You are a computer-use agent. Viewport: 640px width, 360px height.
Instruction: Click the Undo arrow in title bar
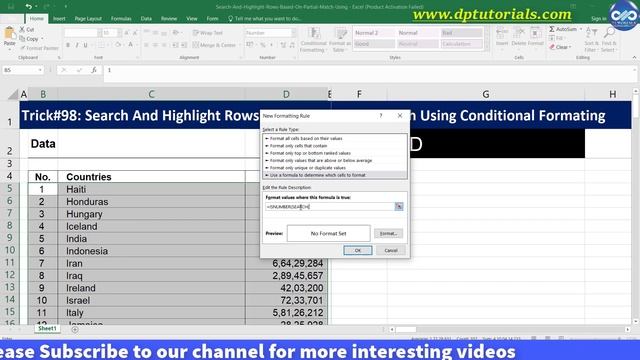tap(28, 7)
